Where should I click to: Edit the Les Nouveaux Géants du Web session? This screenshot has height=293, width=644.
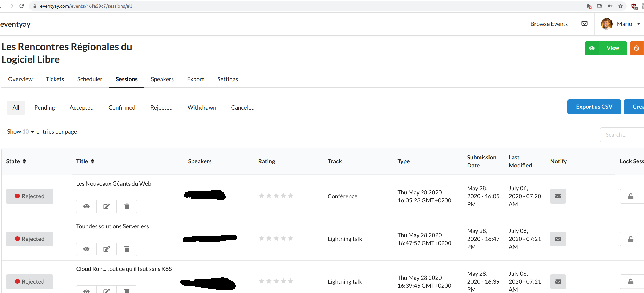click(107, 207)
